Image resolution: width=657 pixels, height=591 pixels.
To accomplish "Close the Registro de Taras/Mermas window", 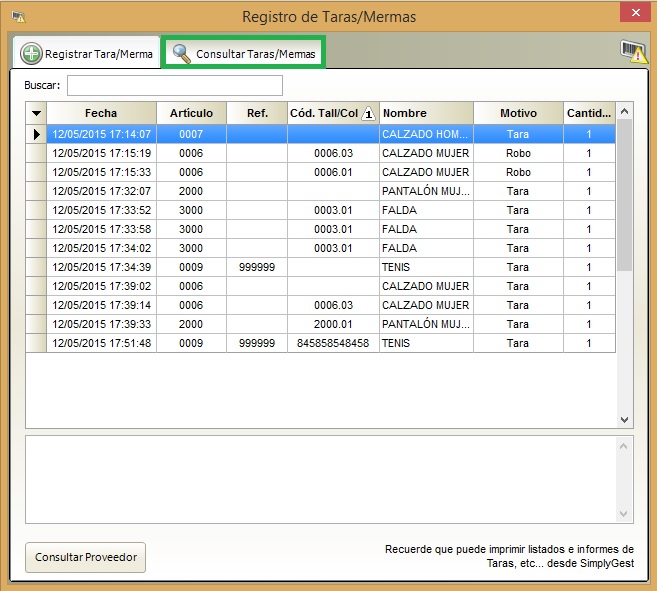I will (x=635, y=13).
